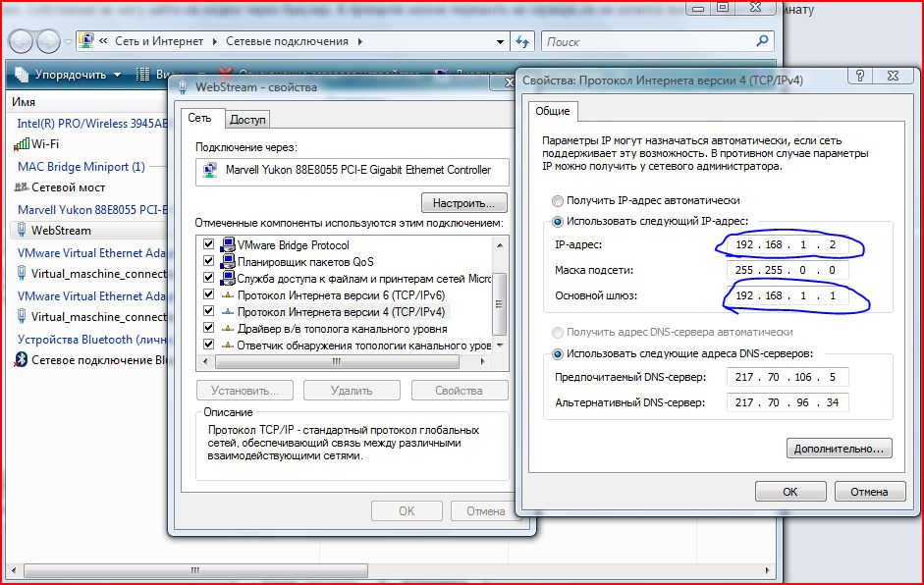Click the Bluetooth network connection icon
The height and width of the screenshot is (585, 924).
22,359
